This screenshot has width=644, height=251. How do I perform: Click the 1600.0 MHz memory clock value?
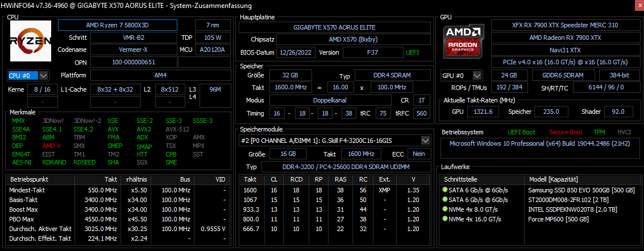pos(290,88)
